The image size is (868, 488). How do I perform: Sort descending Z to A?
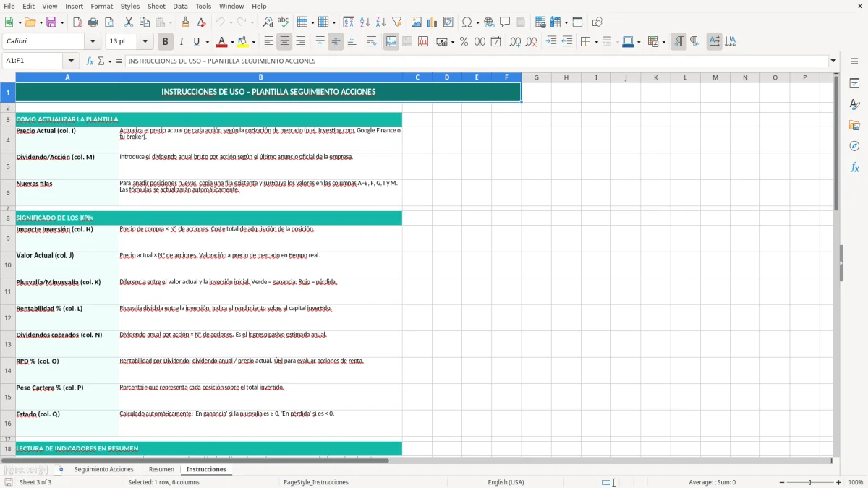tap(381, 22)
